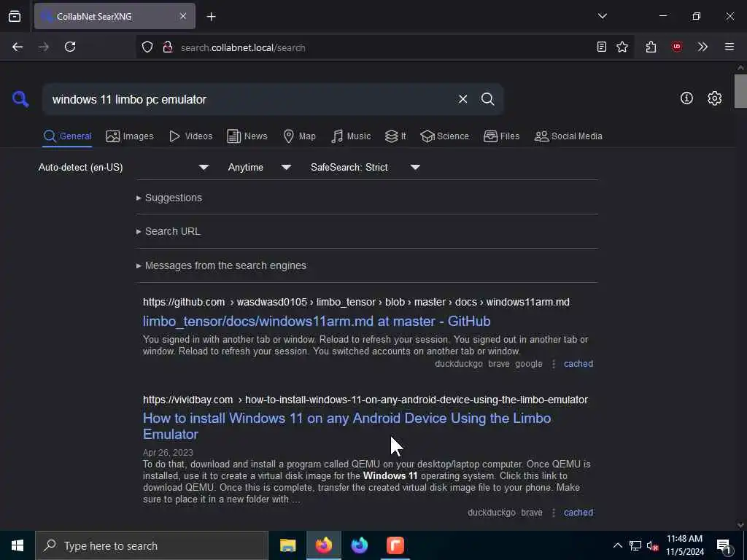Open the Auto-detect (en-US) language dropdown
Viewport: 747px width, 560px height.
click(123, 167)
